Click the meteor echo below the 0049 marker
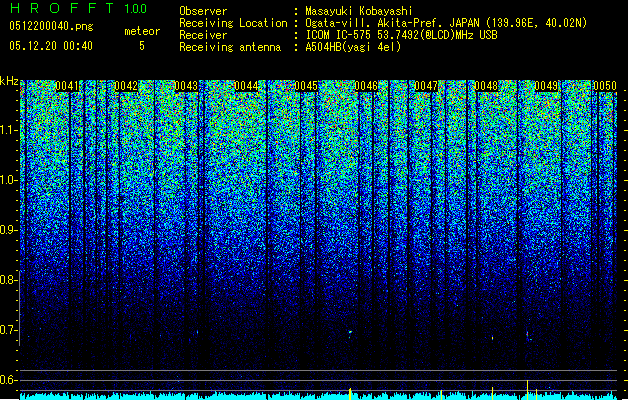This screenshot has height=400, width=629. click(528, 335)
